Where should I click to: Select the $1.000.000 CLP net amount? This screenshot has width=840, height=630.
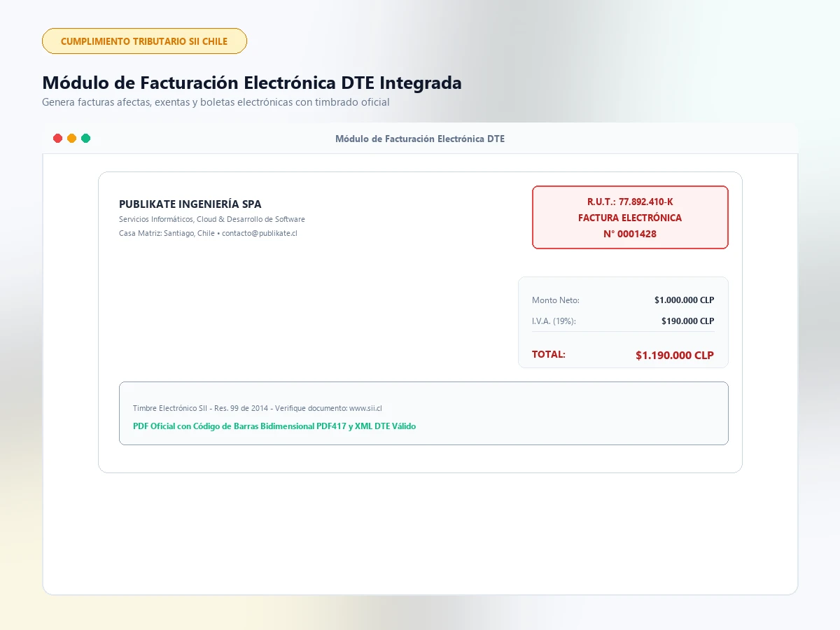684,300
